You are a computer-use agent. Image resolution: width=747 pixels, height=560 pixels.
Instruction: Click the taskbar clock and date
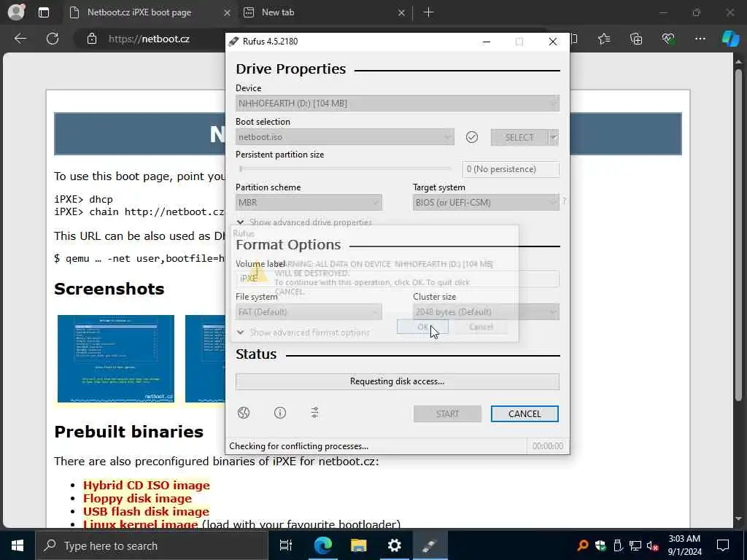(684, 545)
